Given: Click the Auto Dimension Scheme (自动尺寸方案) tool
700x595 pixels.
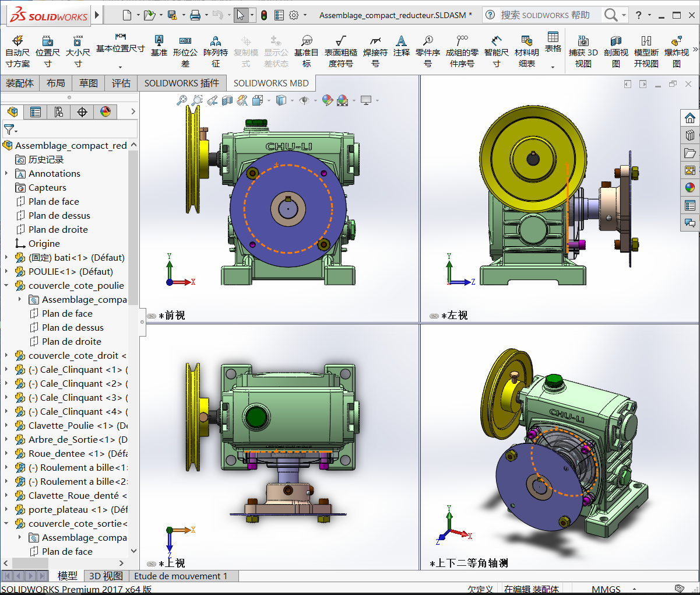Looking at the screenshot, I should [17, 51].
